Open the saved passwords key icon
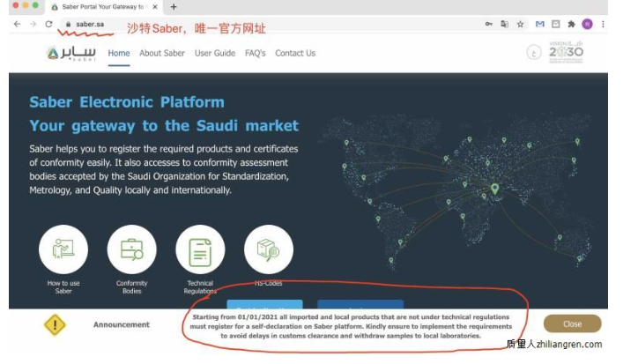Image resolution: width=638 pixels, height=364 pixels. (489, 24)
